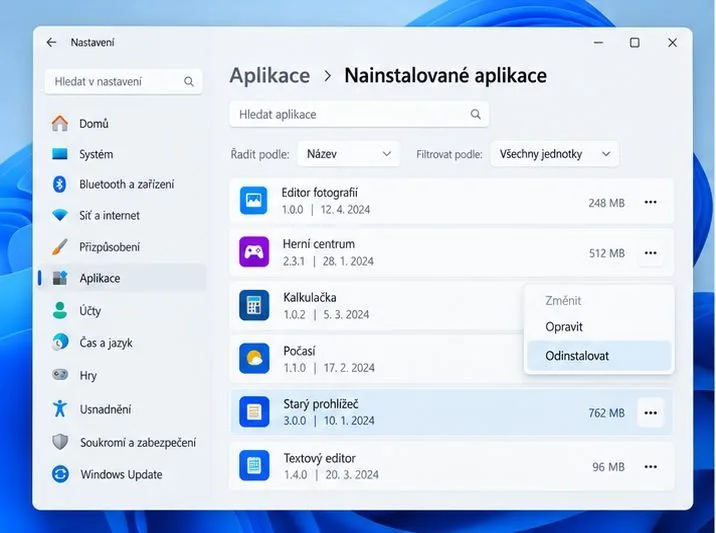Screen dimensions: 716x533
Task: Maximize the Nastavení window
Action: 634,42
